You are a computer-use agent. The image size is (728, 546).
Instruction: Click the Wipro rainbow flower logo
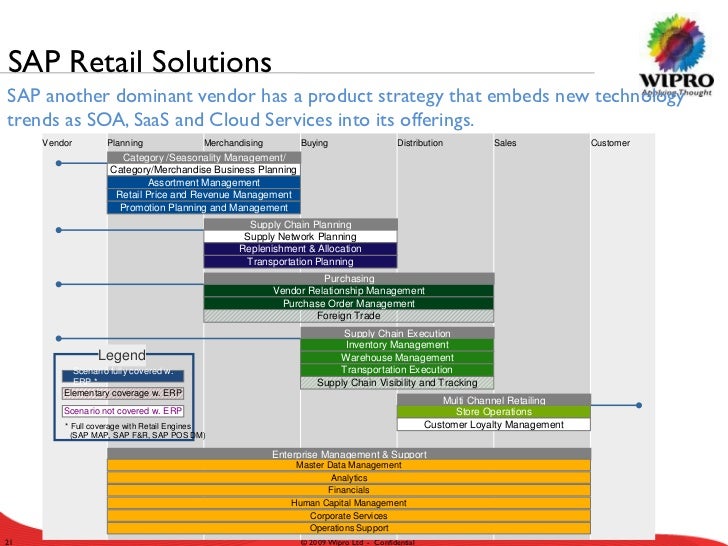click(x=676, y=43)
